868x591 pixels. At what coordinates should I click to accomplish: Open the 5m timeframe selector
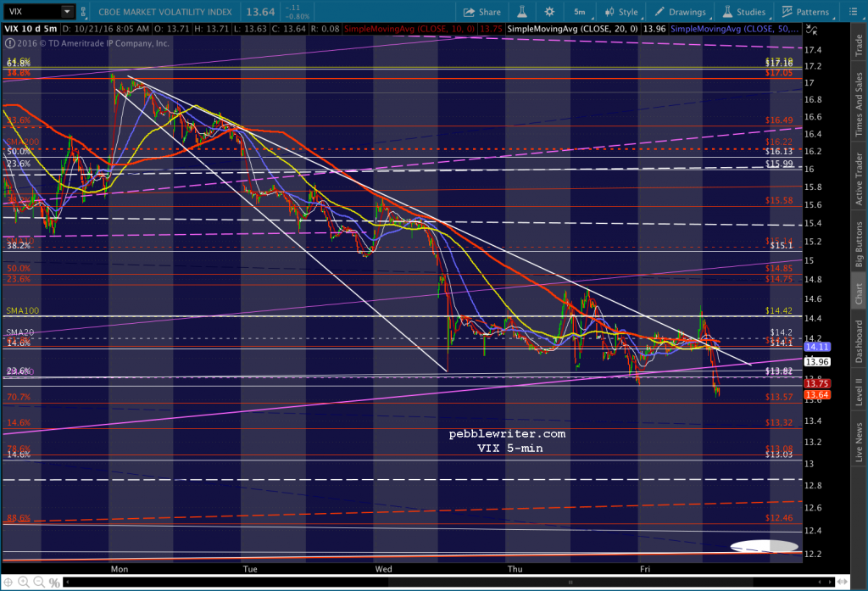click(580, 12)
